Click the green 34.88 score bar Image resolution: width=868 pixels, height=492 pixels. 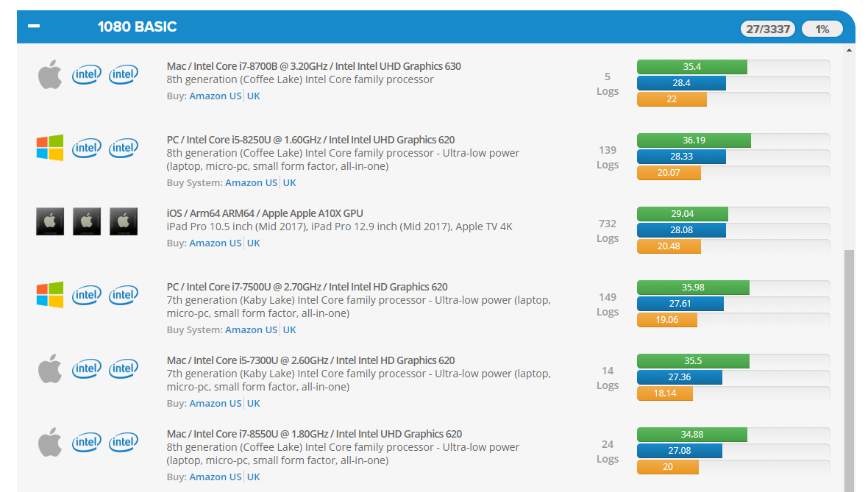[692, 435]
